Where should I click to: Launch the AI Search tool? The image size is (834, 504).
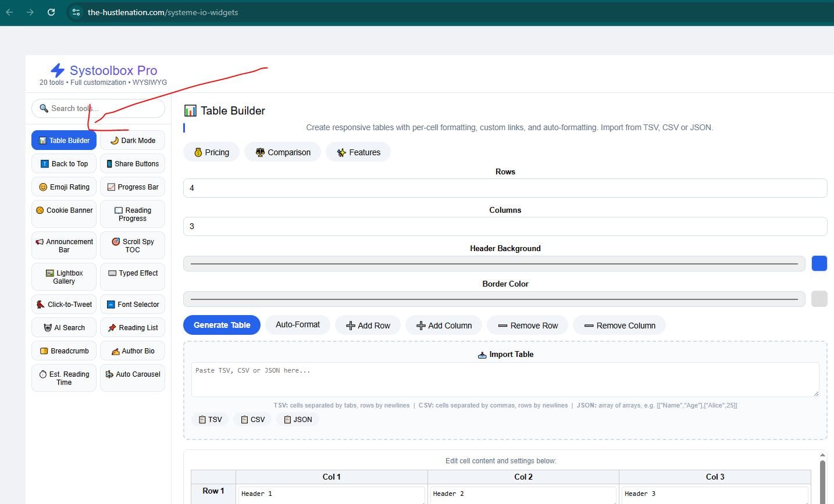64,327
